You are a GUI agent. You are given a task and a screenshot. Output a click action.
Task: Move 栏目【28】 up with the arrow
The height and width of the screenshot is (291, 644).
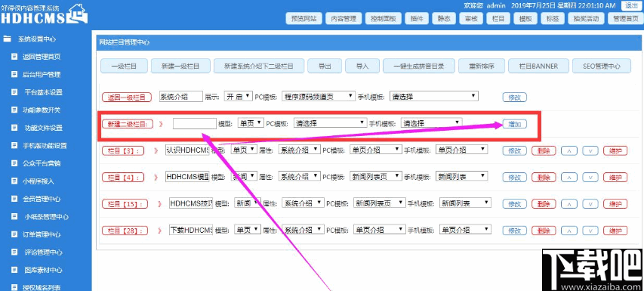click(569, 231)
